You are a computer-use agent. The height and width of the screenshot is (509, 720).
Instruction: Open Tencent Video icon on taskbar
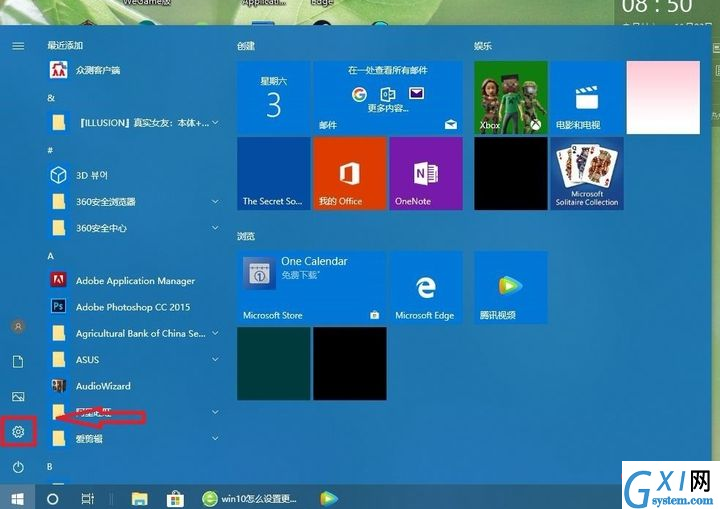pos(329,498)
